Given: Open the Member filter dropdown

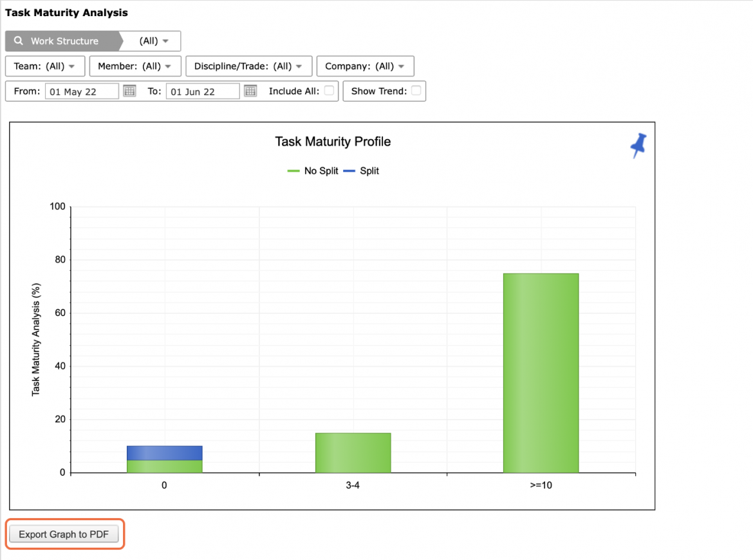Looking at the screenshot, I should (135, 66).
